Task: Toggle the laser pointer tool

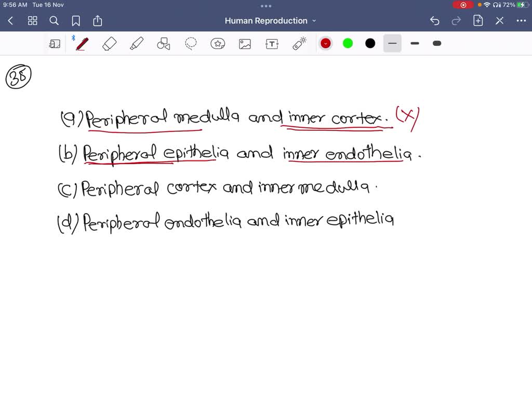Action: 299,44
